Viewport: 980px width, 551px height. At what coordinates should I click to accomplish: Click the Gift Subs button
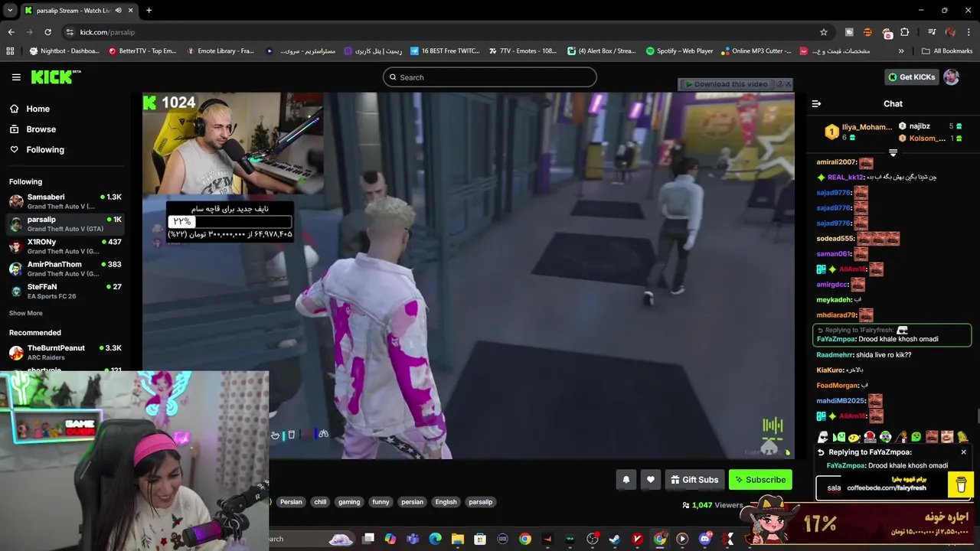click(x=694, y=480)
